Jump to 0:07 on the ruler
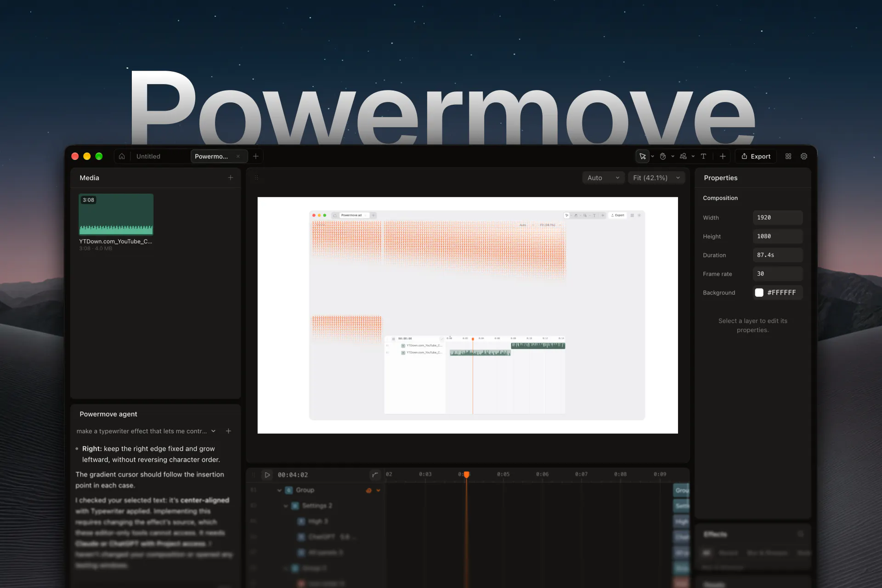The width and height of the screenshot is (882, 588). (581, 474)
